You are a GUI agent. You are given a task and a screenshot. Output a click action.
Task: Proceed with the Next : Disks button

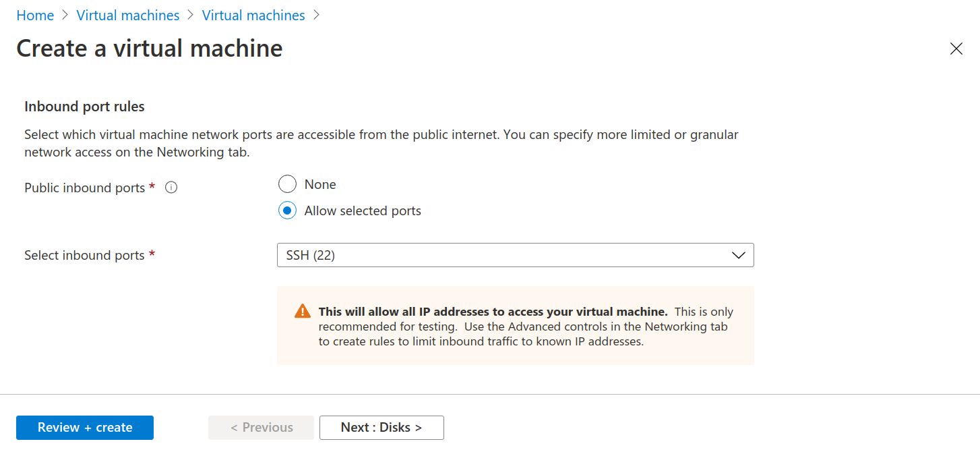[x=381, y=427]
